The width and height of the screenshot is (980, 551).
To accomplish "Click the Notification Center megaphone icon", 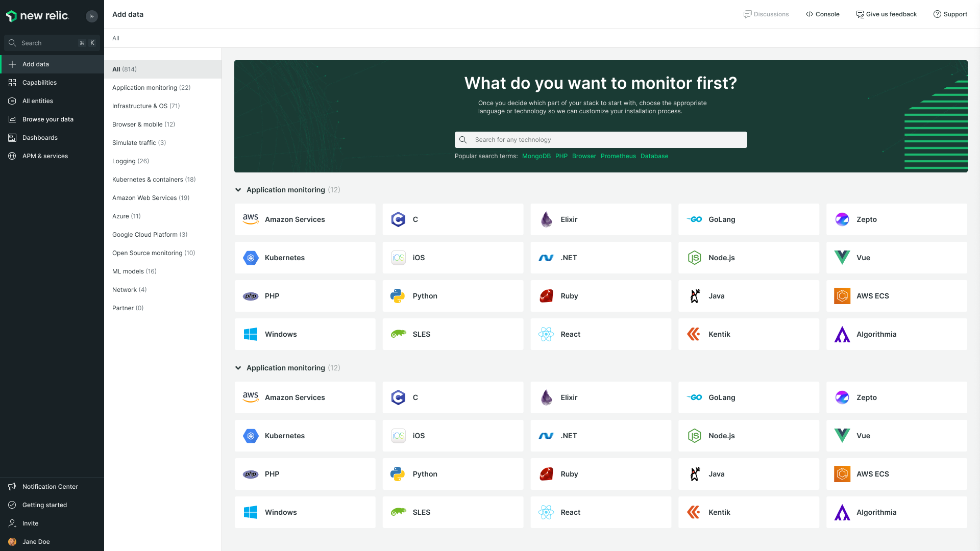I will (x=12, y=487).
